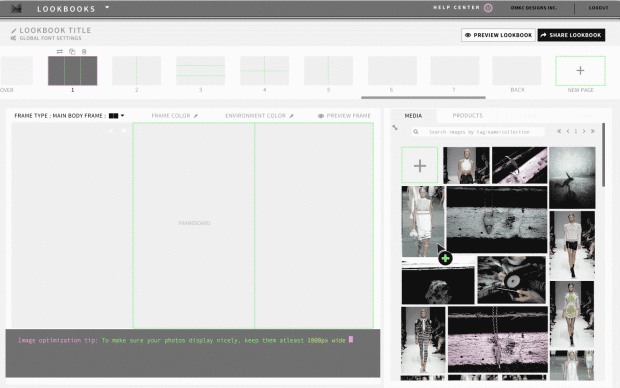Go to the next media page
This screenshot has height=388, width=620.
(x=584, y=131)
